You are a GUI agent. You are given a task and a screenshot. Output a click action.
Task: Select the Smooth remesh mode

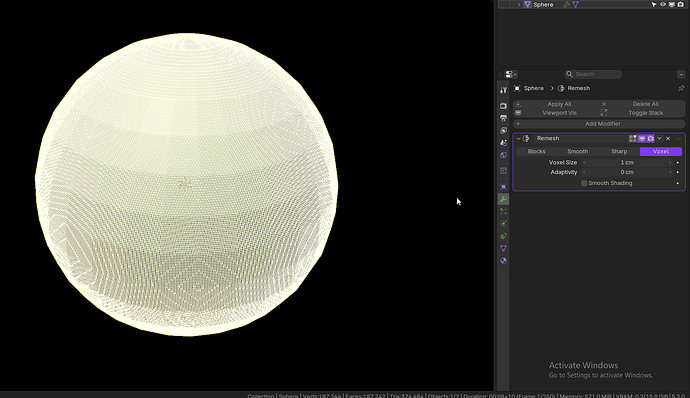coord(578,151)
